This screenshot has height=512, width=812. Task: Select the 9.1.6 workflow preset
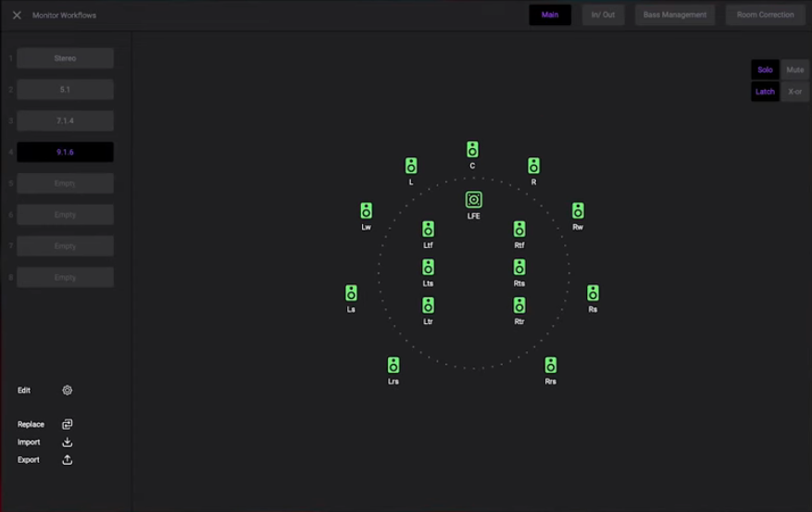coord(65,152)
